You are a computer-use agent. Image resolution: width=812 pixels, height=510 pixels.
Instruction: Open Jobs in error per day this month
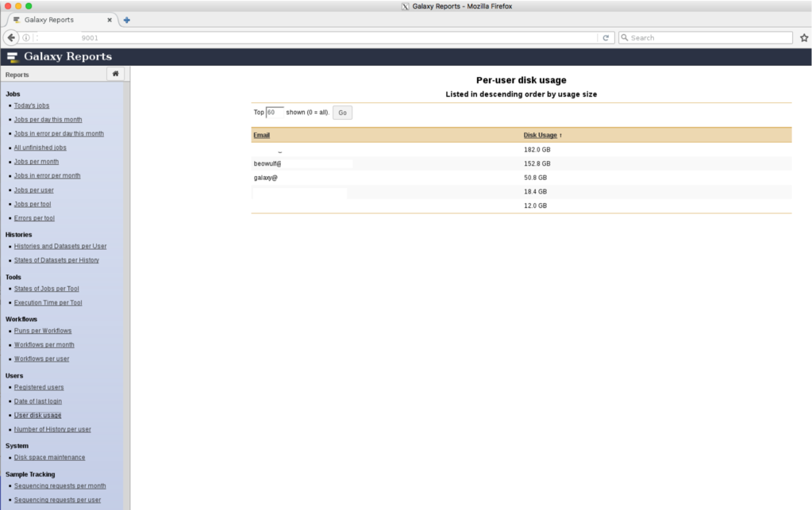point(59,133)
